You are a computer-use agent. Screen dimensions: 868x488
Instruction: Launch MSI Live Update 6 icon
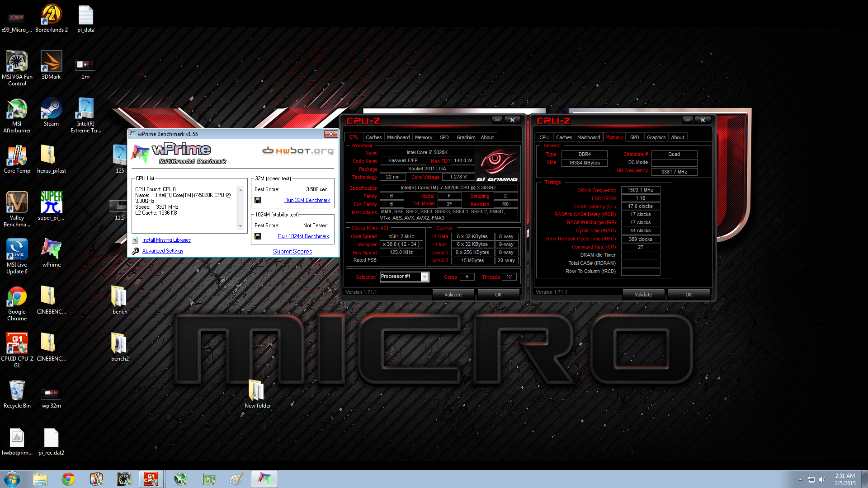pos(17,256)
